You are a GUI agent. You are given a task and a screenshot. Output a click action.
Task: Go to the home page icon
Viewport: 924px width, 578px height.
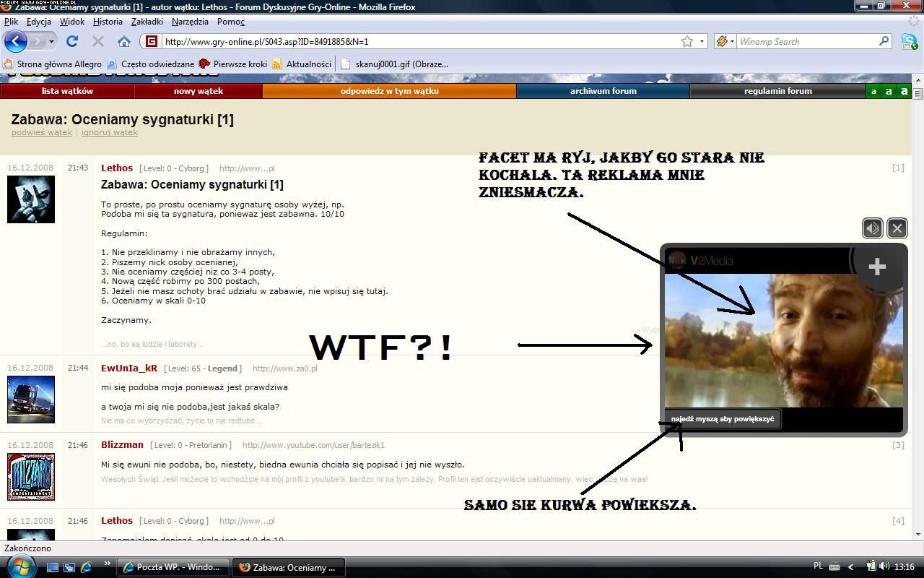124,41
